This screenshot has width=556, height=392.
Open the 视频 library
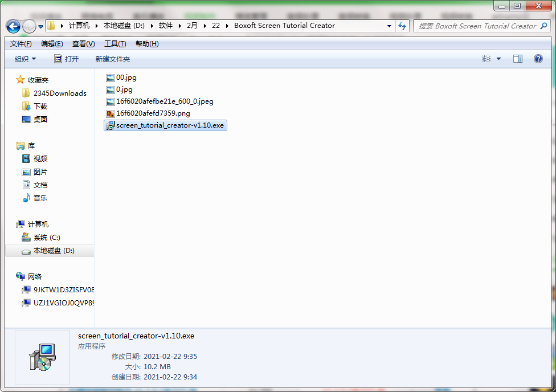point(40,159)
